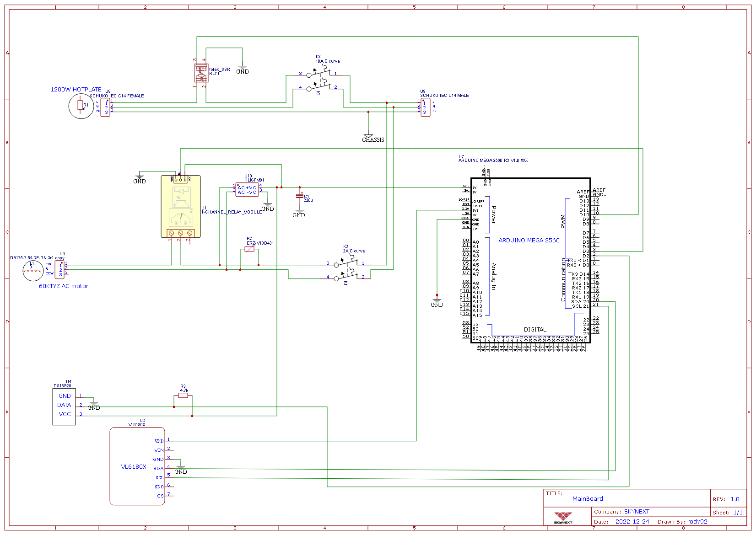Screen dimensions: 756x535
Task: Select the 1-CHANNEL_RELAY_MODULE U1
Action: [x=180, y=206]
